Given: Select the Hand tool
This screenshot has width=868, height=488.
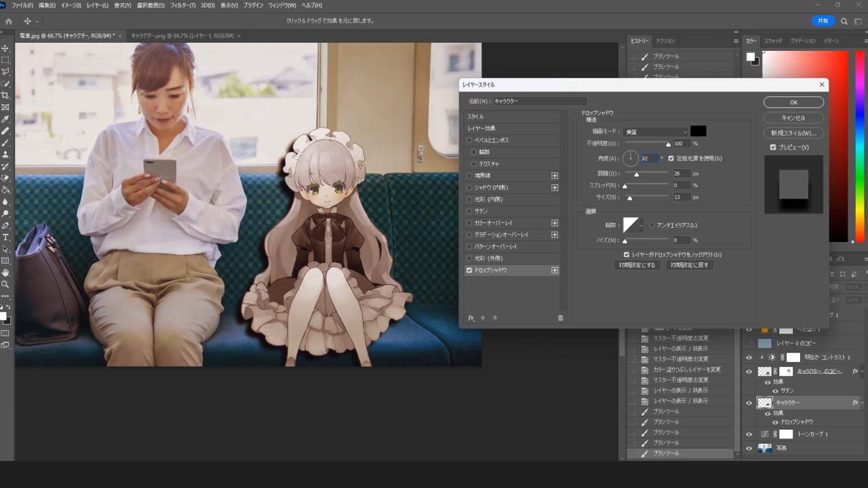Looking at the screenshot, I should coord(5,272).
